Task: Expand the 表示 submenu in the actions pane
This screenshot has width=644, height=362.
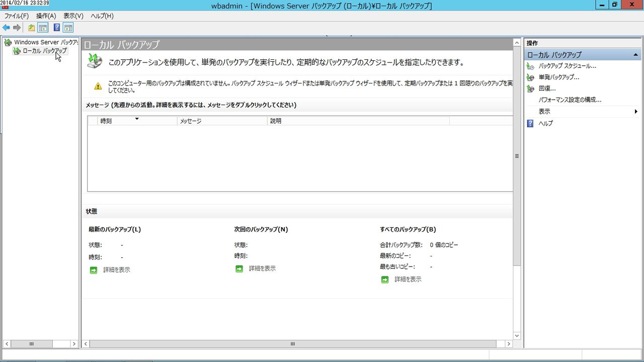Action: 582,112
